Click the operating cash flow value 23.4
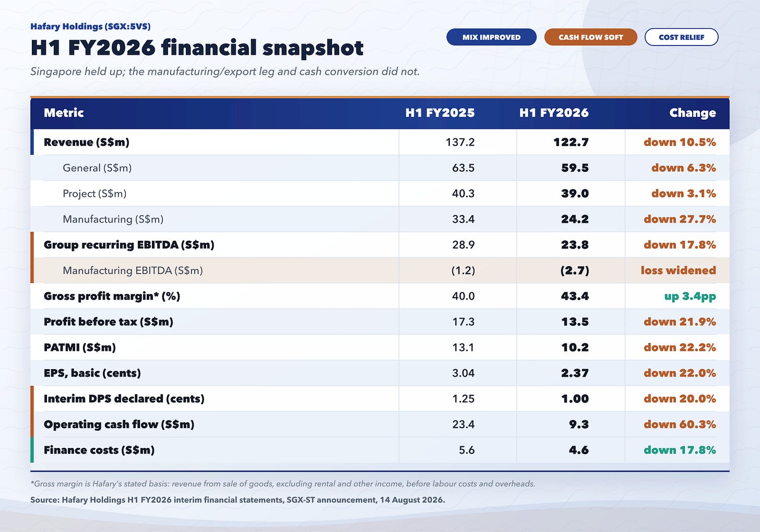Viewport: 760px width, 532px height. (464, 424)
